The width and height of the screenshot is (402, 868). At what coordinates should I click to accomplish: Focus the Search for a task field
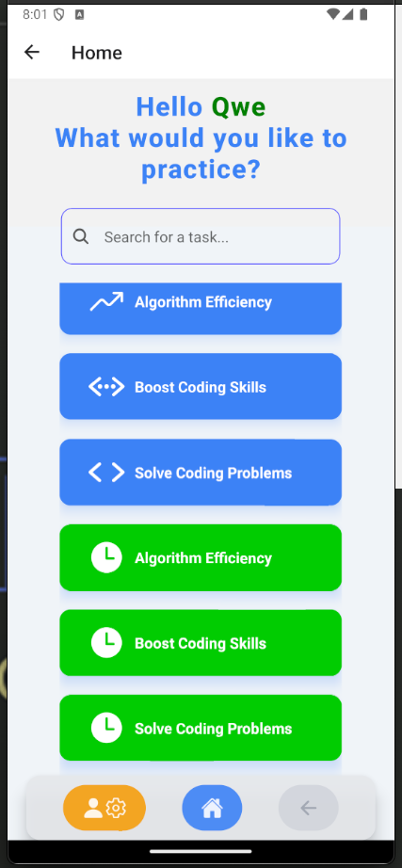201,236
